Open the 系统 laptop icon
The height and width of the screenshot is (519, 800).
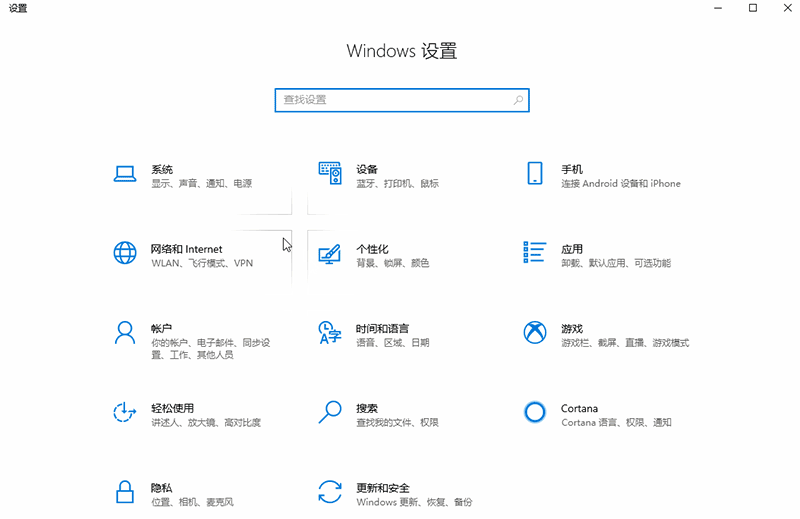point(125,174)
